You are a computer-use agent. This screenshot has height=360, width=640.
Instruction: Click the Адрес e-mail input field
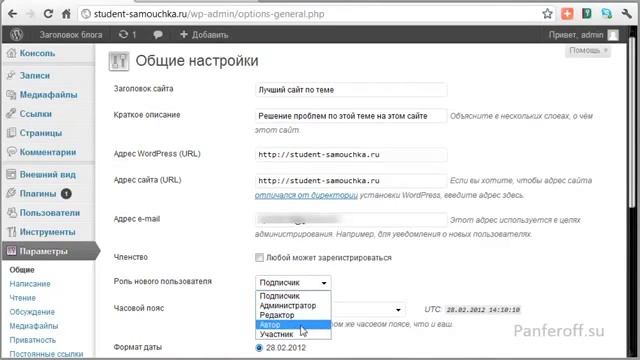[x=351, y=220]
